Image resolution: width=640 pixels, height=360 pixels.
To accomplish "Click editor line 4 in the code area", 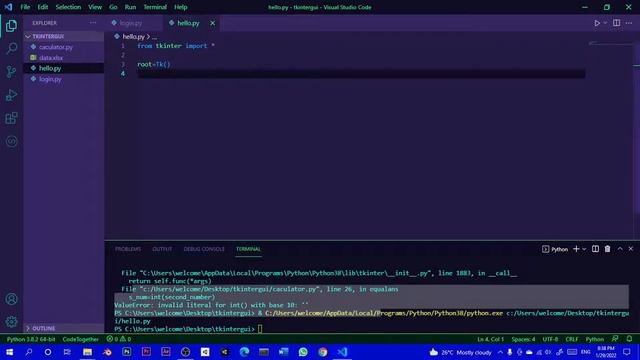I will pyautogui.click(x=361, y=74).
